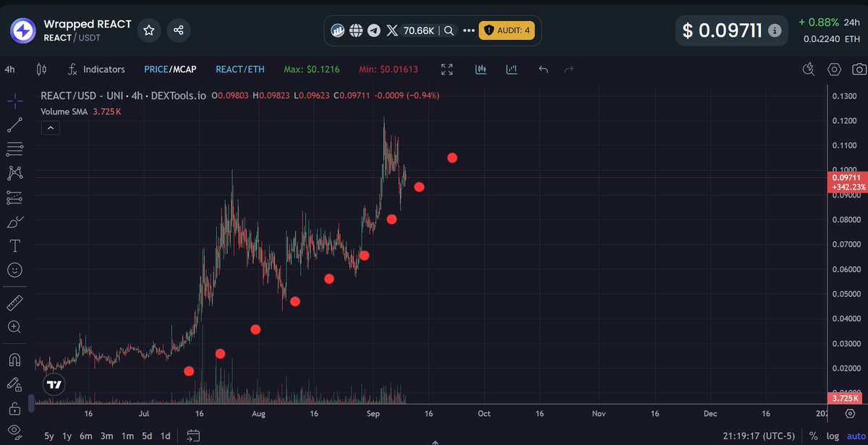
Task: Toggle percent scale (%)
Action: pyautogui.click(x=813, y=436)
